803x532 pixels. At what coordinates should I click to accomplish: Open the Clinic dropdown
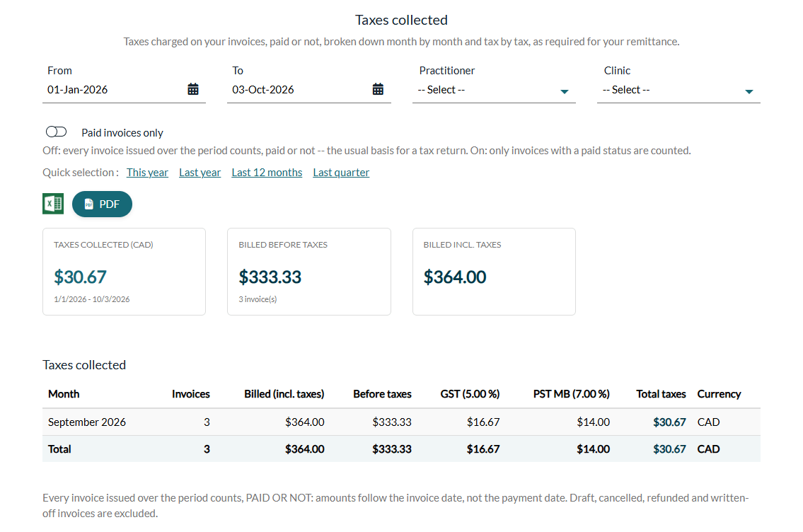click(x=678, y=90)
